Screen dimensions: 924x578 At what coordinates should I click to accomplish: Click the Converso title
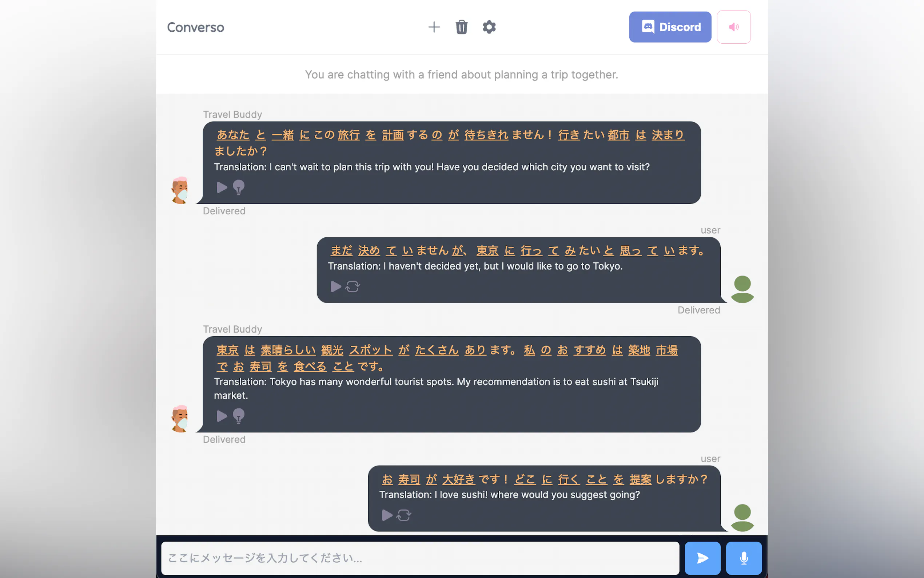(196, 28)
